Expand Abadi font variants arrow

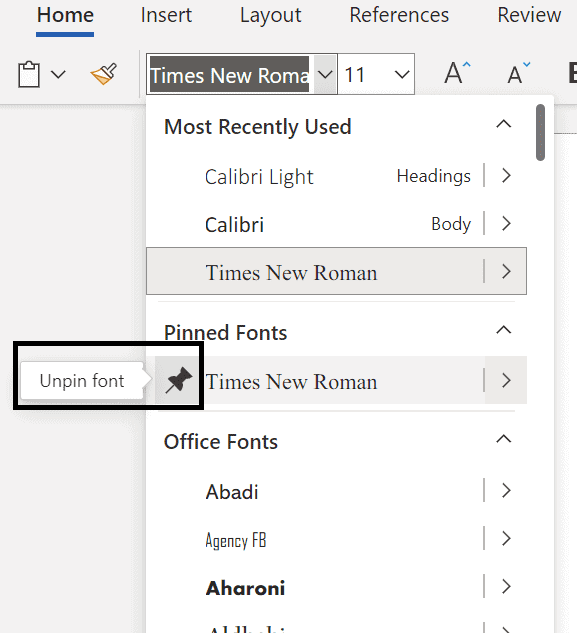tap(506, 491)
